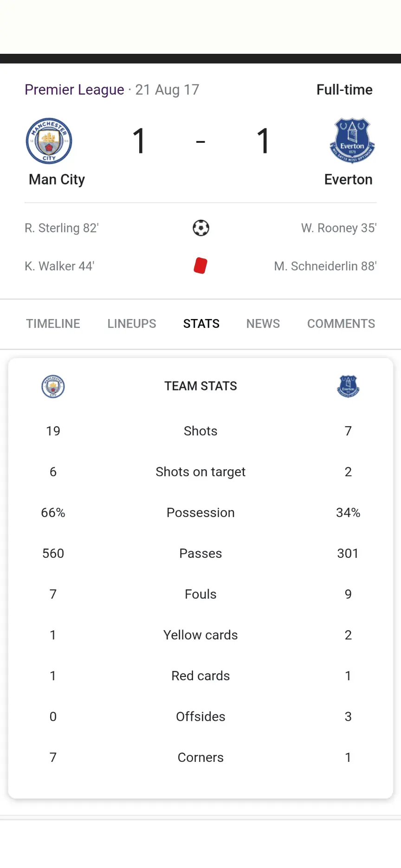401x868 pixels.
Task: Tap the red card icon
Action: (200, 266)
